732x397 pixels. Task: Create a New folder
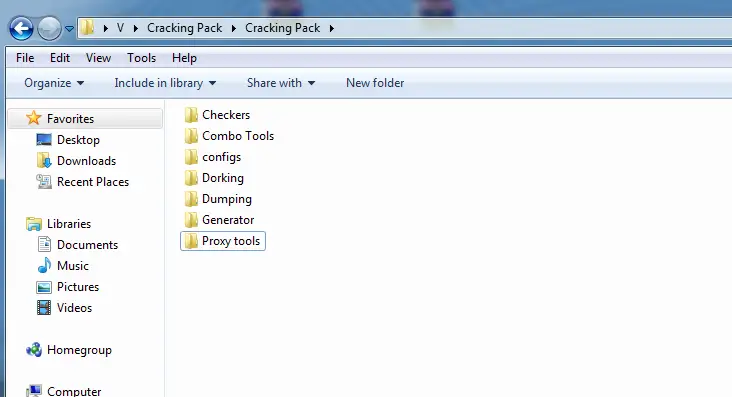point(375,83)
